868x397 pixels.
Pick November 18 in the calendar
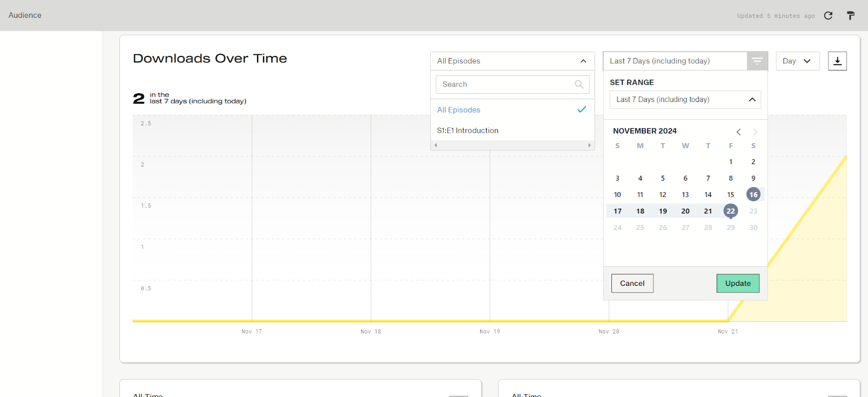(640, 211)
